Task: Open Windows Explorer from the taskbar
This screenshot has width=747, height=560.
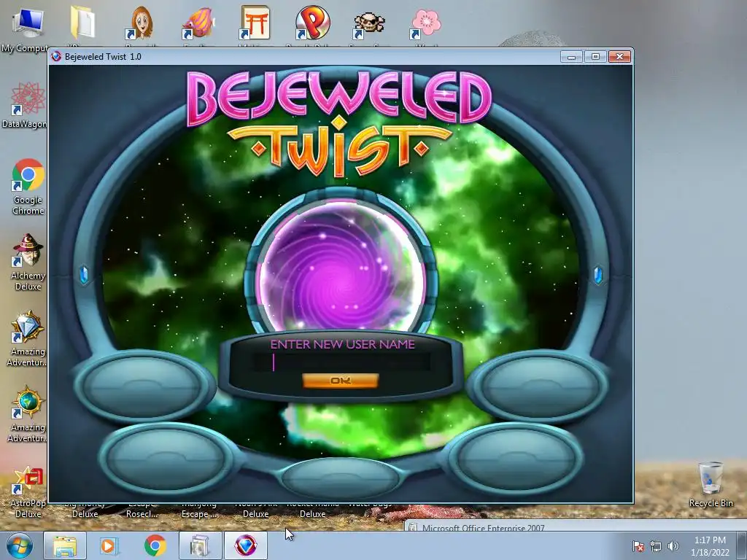Action: (65, 545)
